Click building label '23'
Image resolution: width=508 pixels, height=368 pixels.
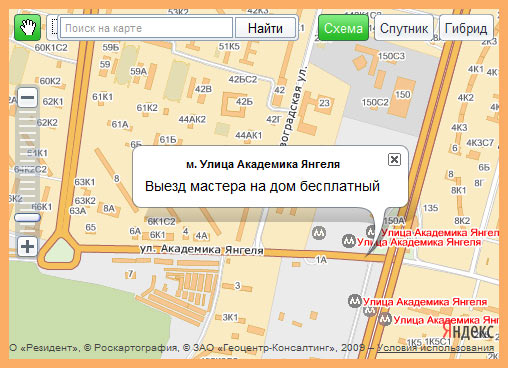pyautogui.click(x=324, y=103)
